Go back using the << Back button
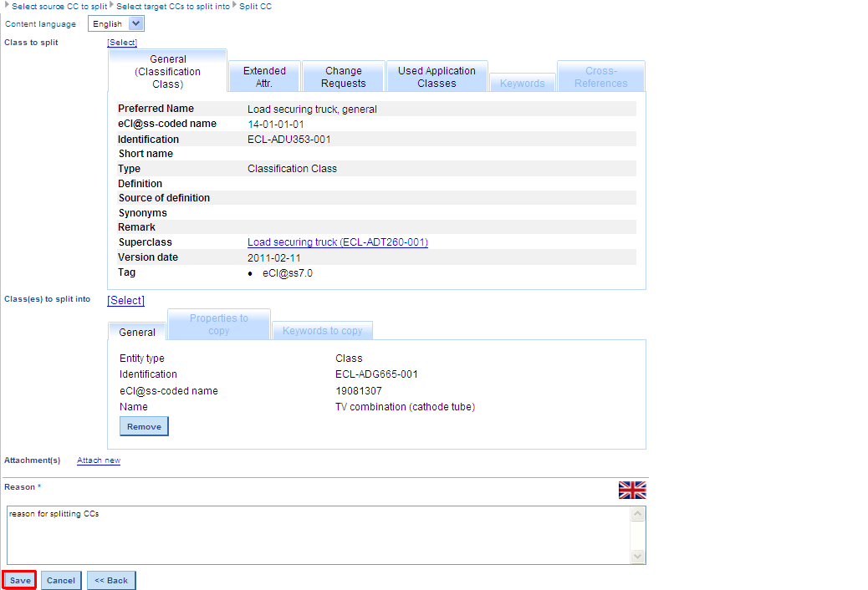The height and width of the screenshot is (590, 868). click(x=111, y=581)
